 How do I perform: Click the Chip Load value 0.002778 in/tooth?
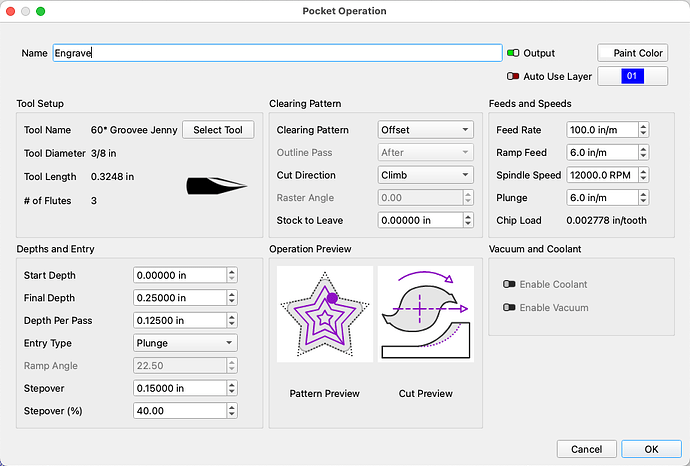pos(606,220)
